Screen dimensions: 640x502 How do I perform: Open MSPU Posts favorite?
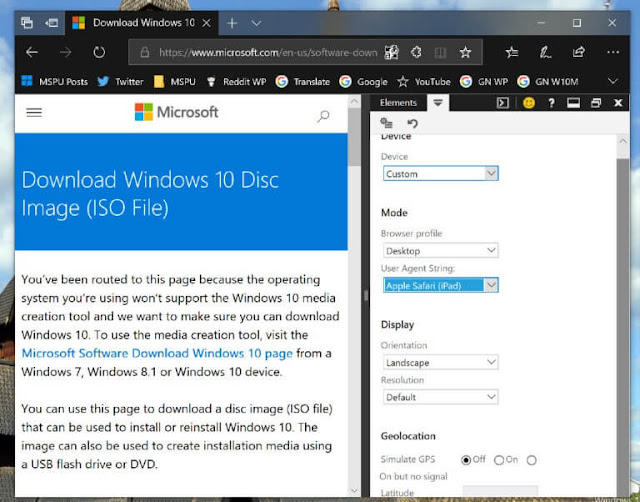pyautogui.click(x=54, y=81)
